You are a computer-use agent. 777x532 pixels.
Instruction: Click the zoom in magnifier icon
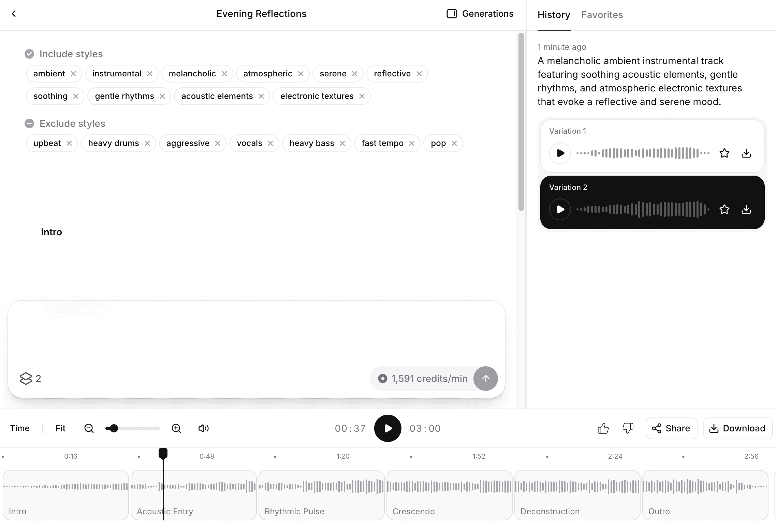[176, 428]
